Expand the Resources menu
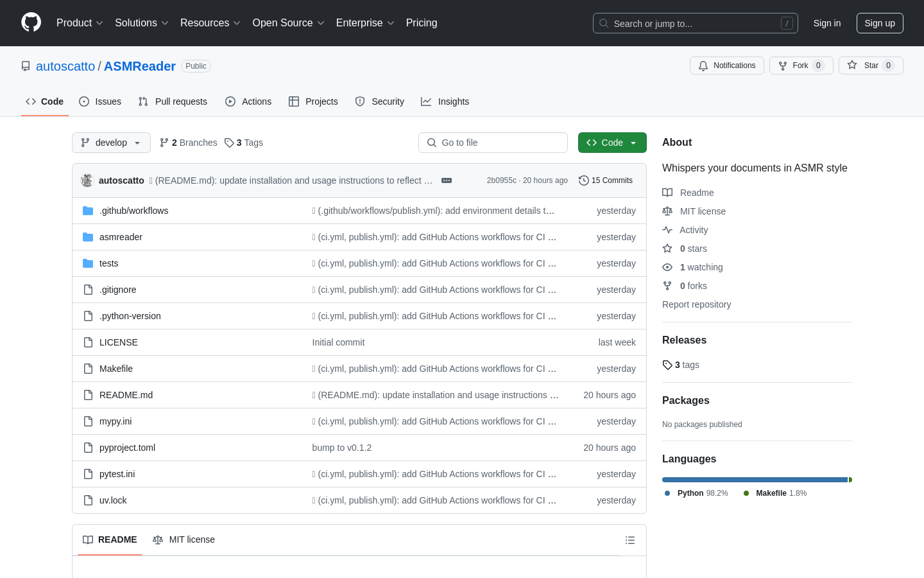This screenshot has width=924, height=578. 210,23
